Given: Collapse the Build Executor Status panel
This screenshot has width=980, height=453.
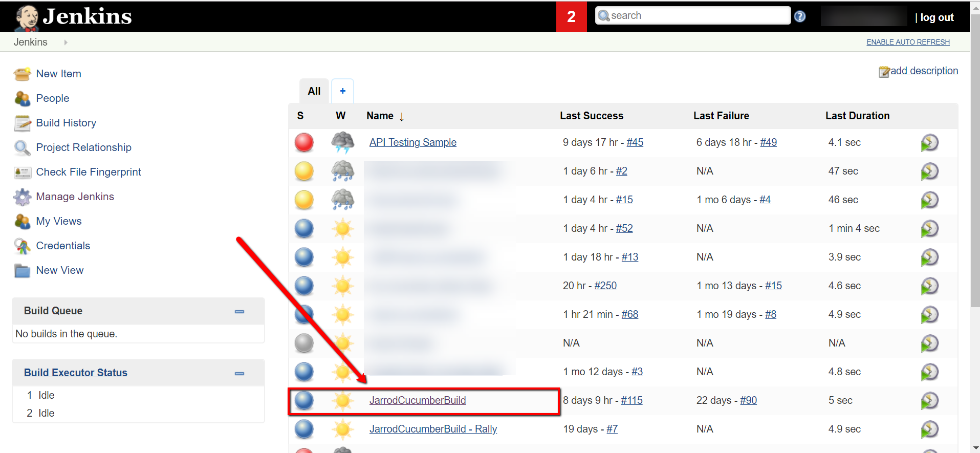Looking at the screenshot, I should click(239, 374).
